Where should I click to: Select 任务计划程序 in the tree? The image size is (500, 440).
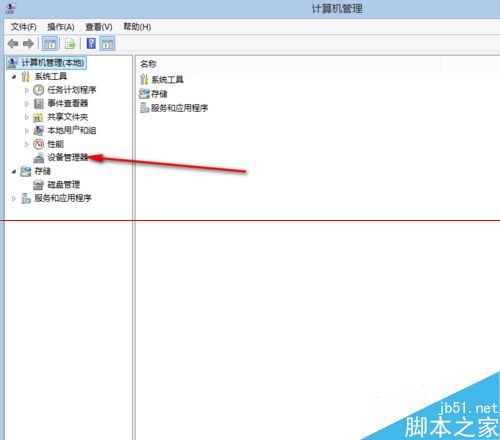(72, 90)
